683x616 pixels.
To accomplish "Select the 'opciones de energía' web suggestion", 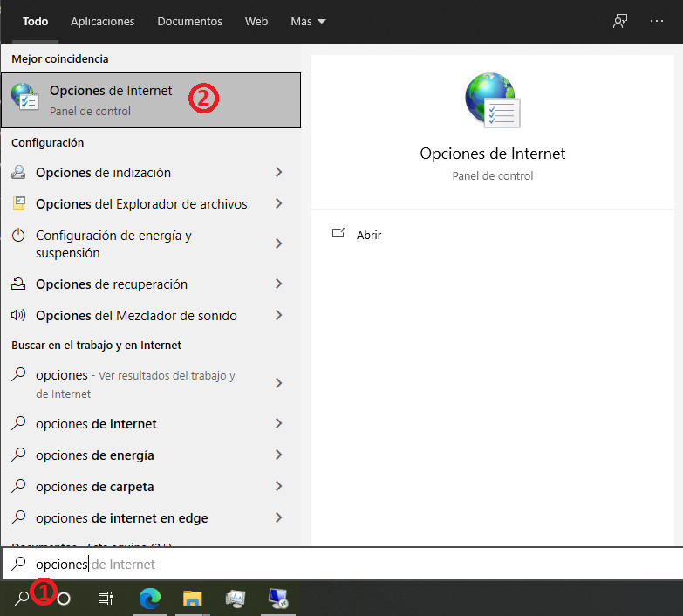I will click(x=151, y=455).
